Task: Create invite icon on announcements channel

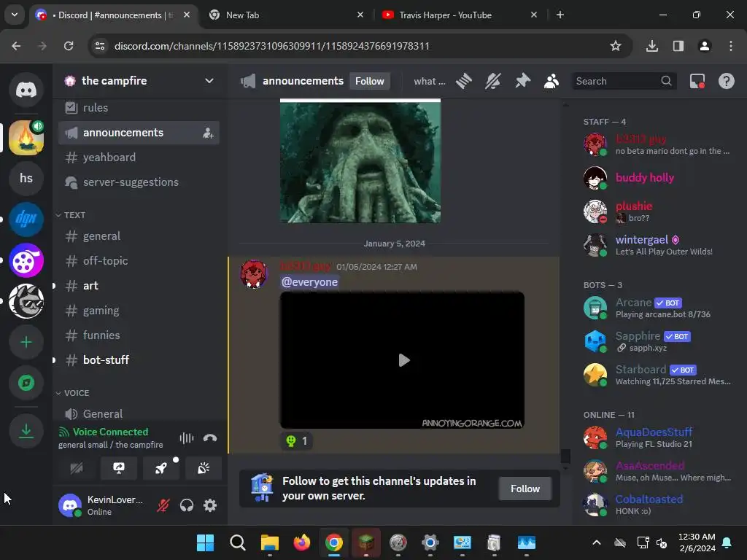Action: click(x=208, y=133)
